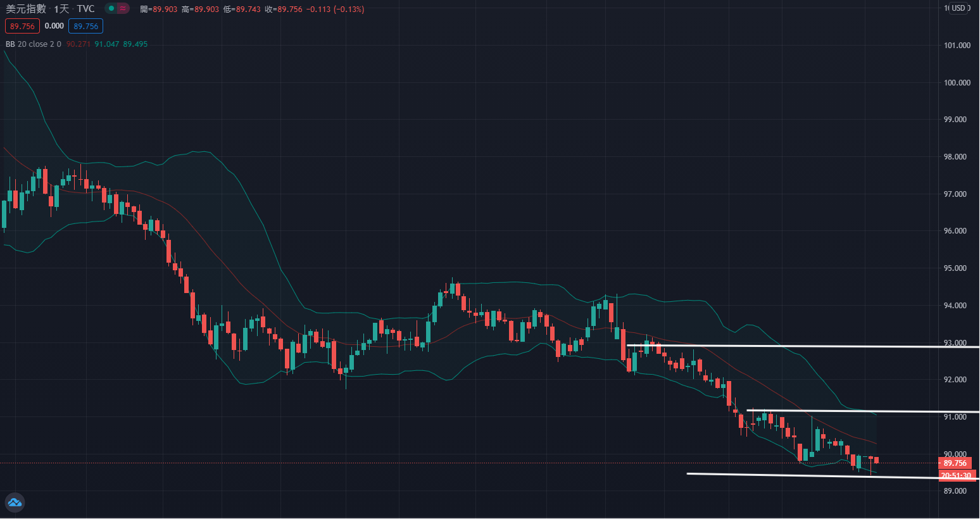Click the red current price label on axis
This screenshot has width=980, height=519.
955,463
